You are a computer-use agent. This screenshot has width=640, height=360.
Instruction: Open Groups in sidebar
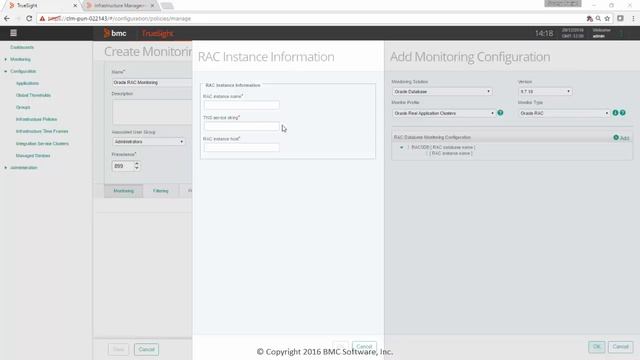23,107
